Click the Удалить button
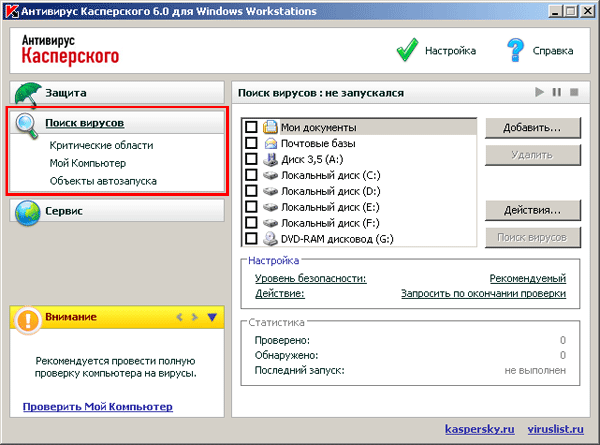 tap(533, 155)
